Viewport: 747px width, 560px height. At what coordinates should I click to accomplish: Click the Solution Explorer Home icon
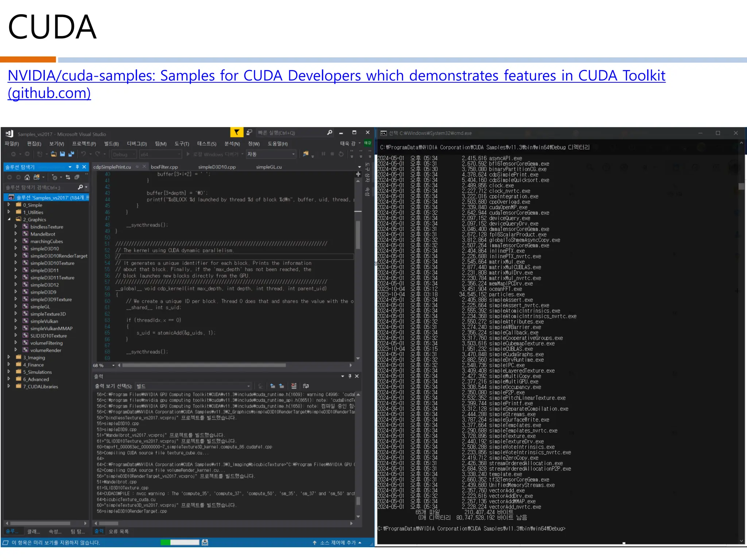(27, 177)
